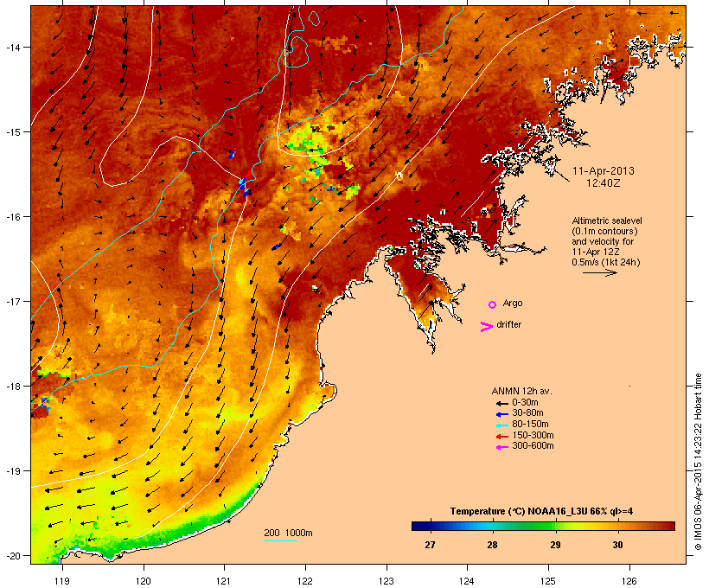Click the longitude label 122
The image size is (709, 588).
click(x=305, y=581)
